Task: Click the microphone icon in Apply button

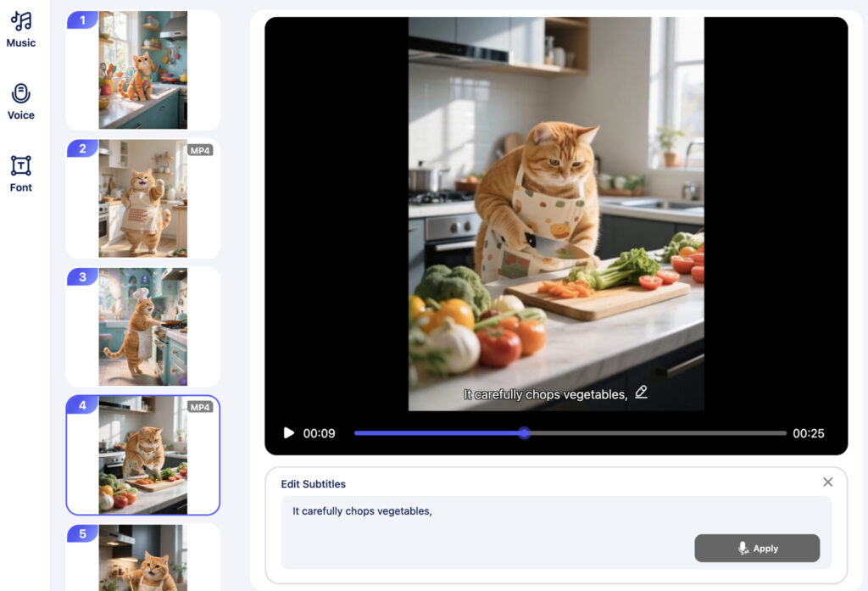Action: (743, 549)
